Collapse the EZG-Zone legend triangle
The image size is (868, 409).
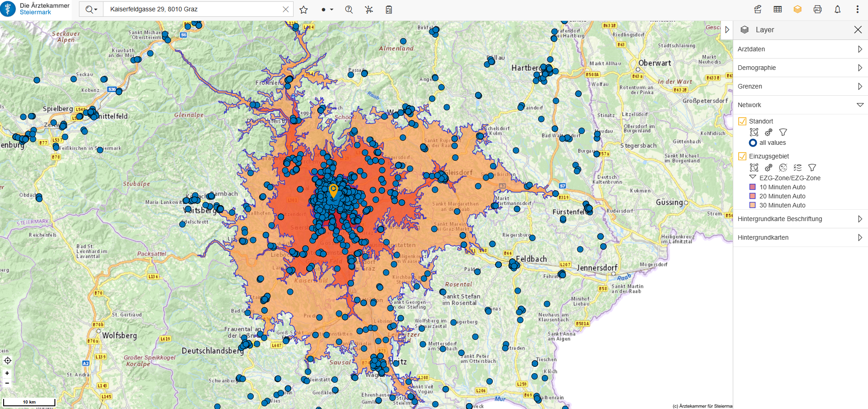(753, 177)
